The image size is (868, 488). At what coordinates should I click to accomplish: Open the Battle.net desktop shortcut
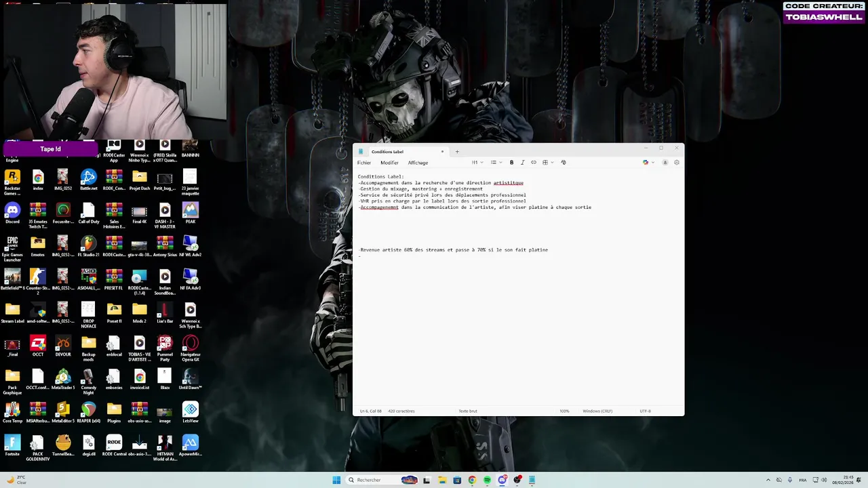pyautogui.click(x=89, y=180)
